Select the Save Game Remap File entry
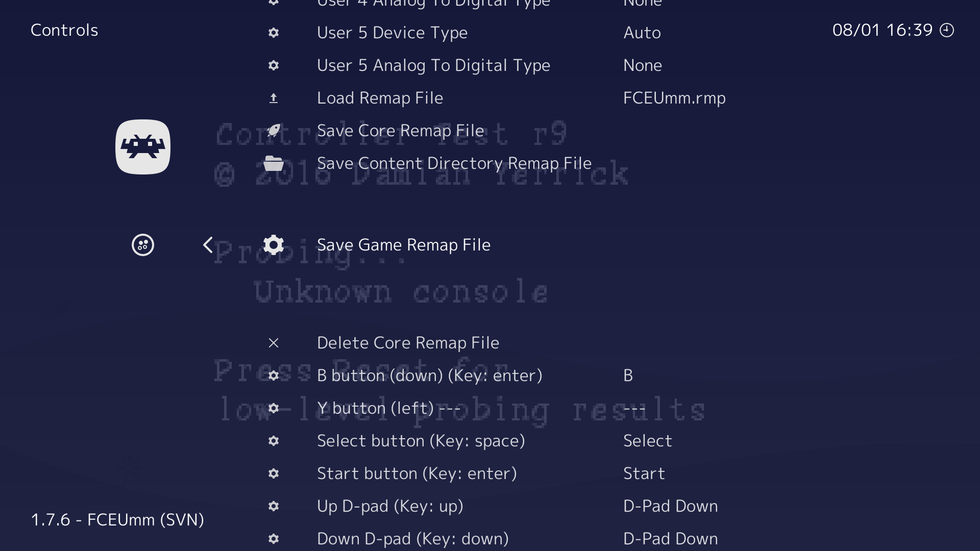This screenshot has width=980, height=551. pos(403,245)
